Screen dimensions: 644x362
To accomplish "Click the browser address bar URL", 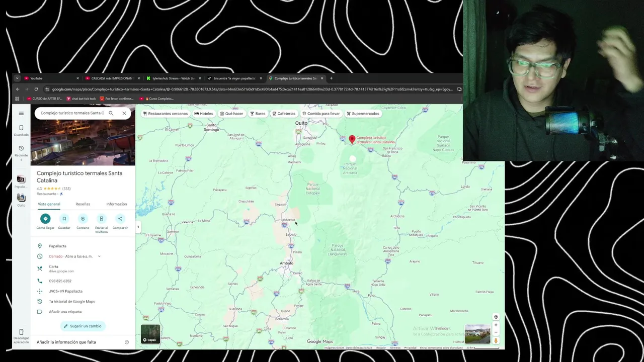I will (x=253, y=89).
